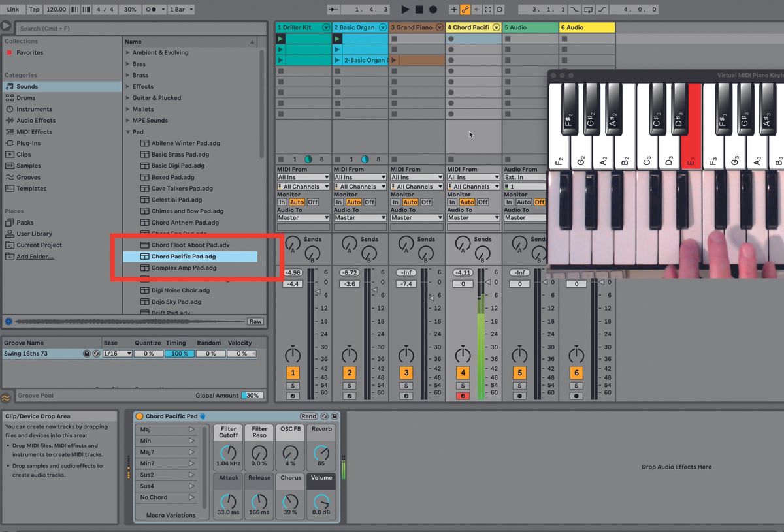Open track 1 Audio To Master dropdown
Image resolution: width=784 pixels, height=532 pixels.
pyautogui.click(x=303, y=217)
